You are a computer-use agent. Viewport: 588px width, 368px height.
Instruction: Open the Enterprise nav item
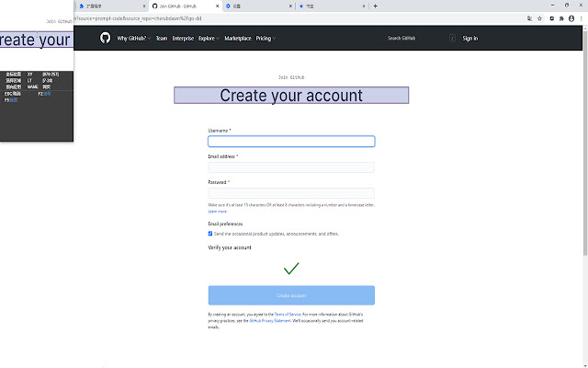point(183,39)
